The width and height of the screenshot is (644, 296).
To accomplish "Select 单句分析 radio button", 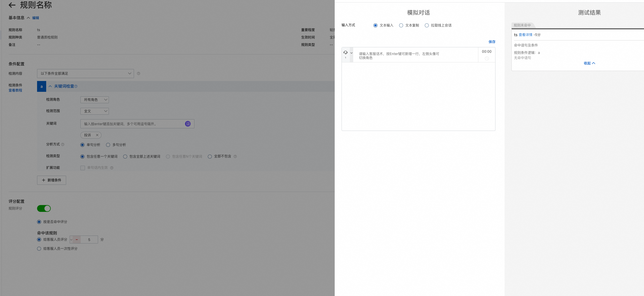I will (x=82, y=145).
